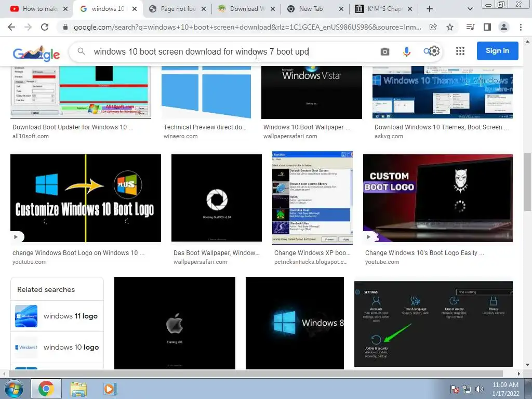Screen dimensions: 532x399
Task: Click the Action Center flag tray icon
Action: 454,389
